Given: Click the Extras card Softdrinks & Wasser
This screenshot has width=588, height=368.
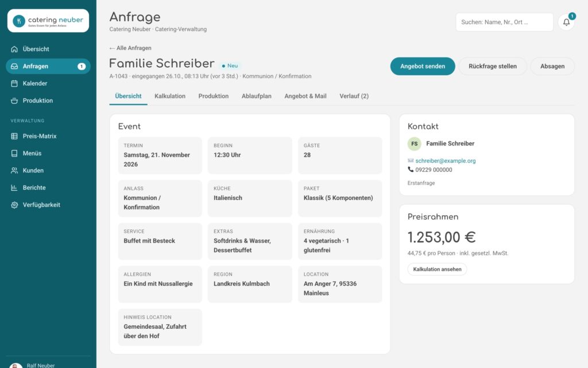Looking at the screenshot, I should [x=250, y=241].
